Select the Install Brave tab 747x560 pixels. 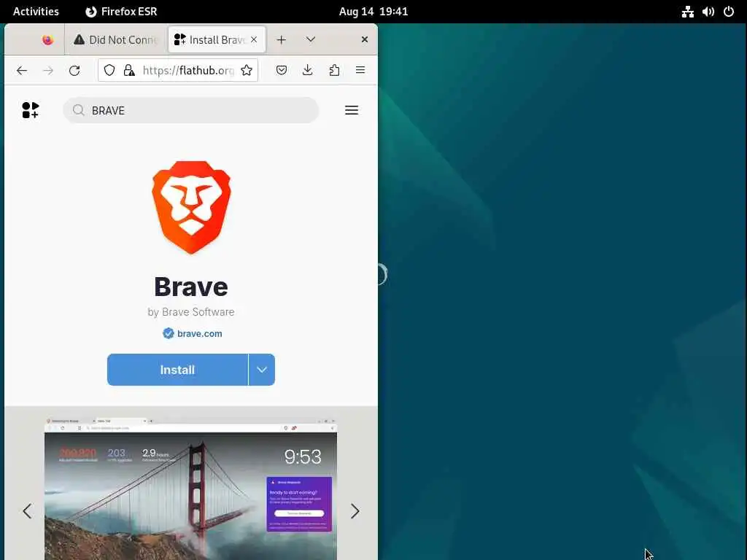(x=217, y=40)
